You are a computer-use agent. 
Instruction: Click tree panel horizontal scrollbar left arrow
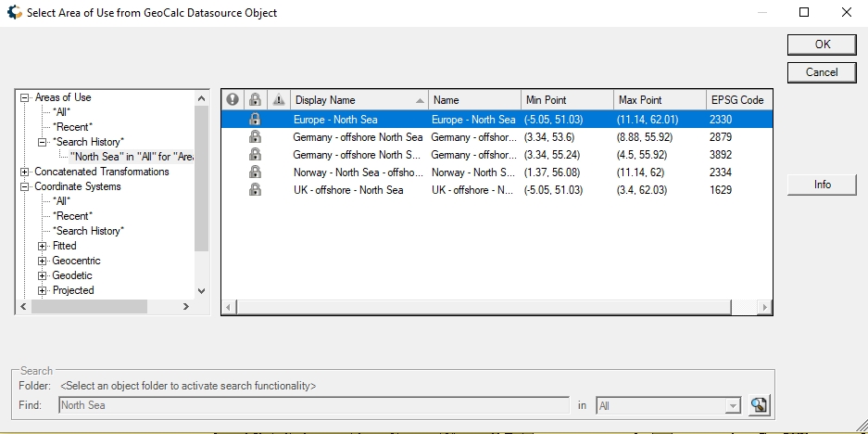(x=23, y=307)
